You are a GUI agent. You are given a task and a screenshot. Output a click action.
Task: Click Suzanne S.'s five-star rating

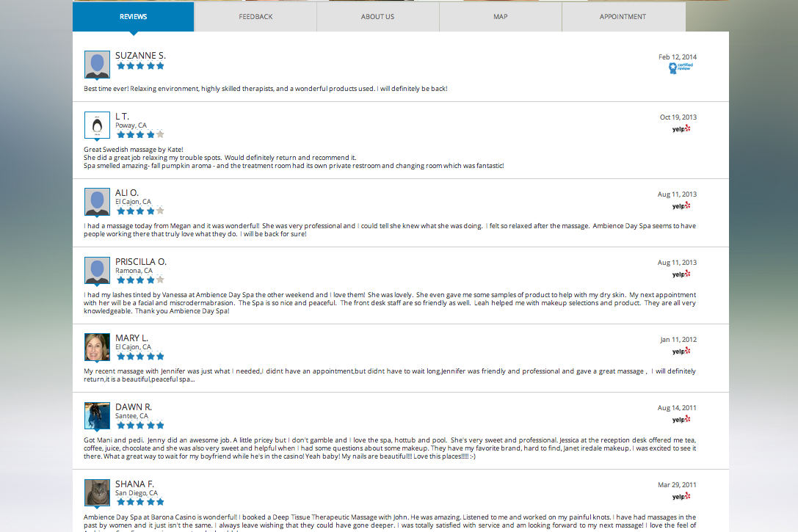140,65
